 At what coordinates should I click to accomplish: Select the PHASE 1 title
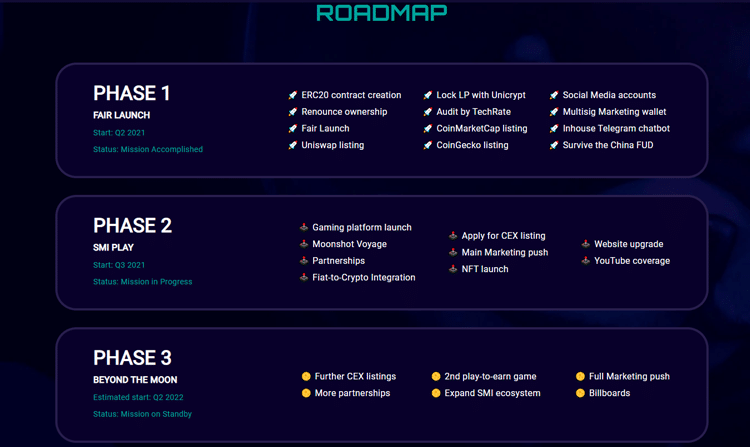tap(132, 93)
